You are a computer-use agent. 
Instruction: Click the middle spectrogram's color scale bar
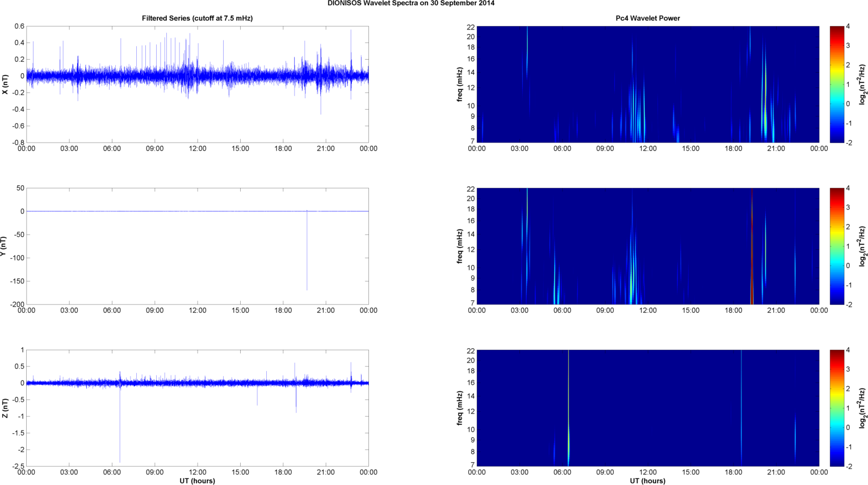tap(837, 246)
